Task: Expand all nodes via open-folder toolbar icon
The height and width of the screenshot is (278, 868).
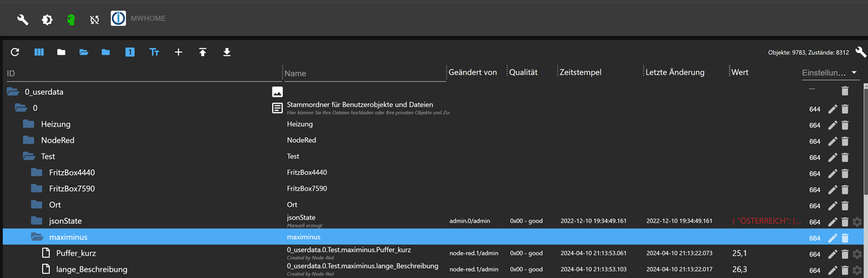Action: click(84, 52)
